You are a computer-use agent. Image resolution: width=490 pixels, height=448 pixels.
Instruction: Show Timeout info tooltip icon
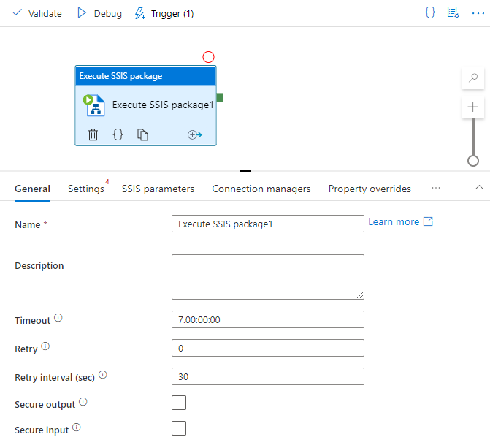tap(58, 318)
